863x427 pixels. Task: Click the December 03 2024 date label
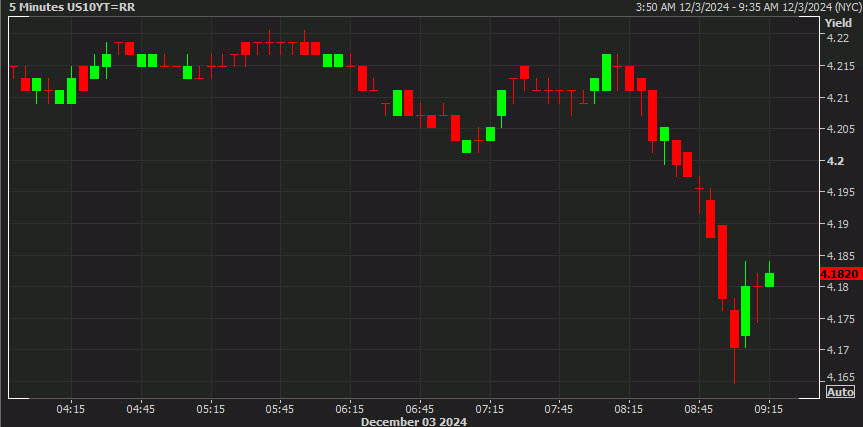pyautogui.click(x=413, y=421)
